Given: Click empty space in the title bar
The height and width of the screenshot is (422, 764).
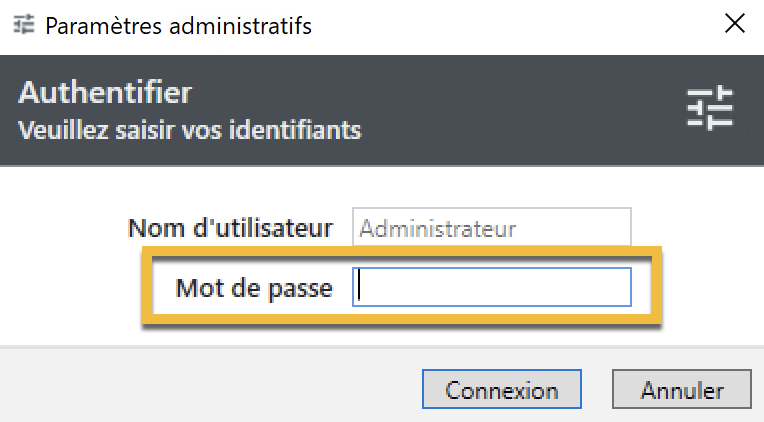Looking at the screenshot, I should (x=516, y=25).
